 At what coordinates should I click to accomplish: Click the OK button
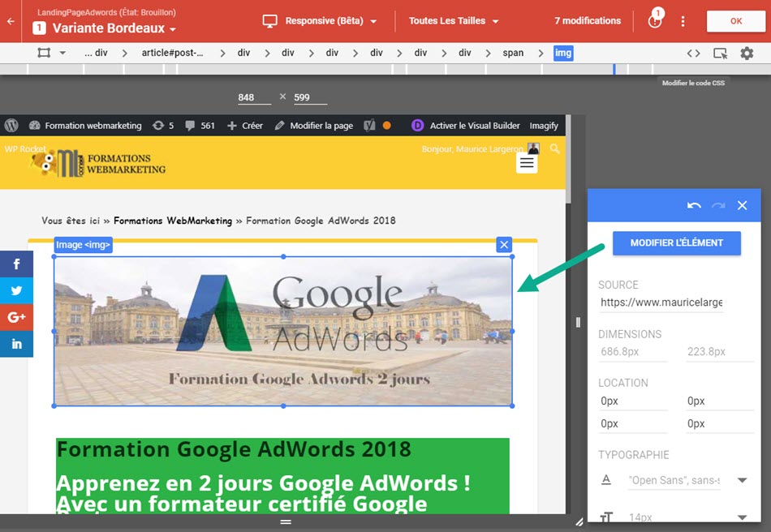[x=735, y=21]
